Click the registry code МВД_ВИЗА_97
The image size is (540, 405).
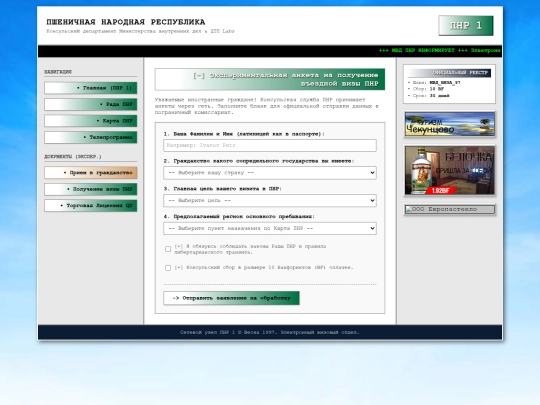[x=445, y=83]
